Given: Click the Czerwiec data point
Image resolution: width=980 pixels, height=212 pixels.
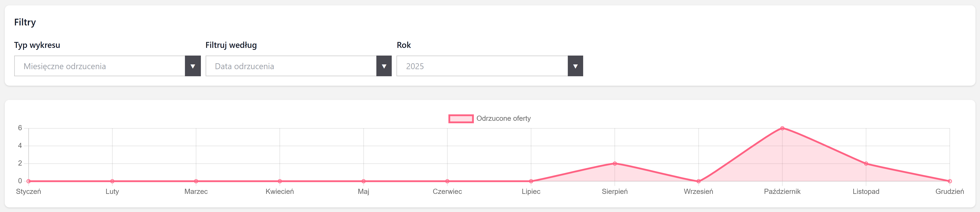Looking at the screenshot, I should coord(447,181).
